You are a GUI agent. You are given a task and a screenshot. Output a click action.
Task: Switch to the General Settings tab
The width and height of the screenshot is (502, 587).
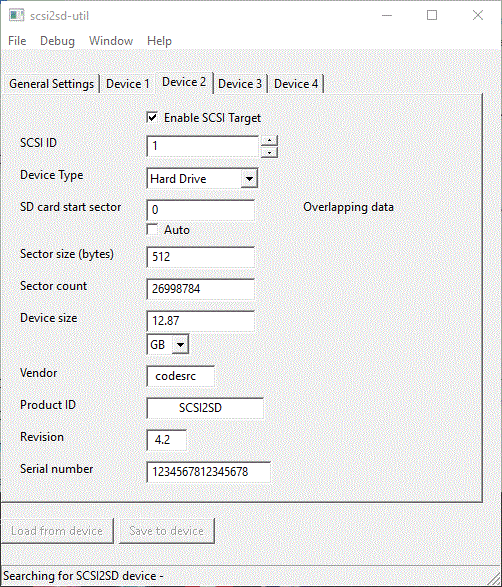(x=52, y=83)
